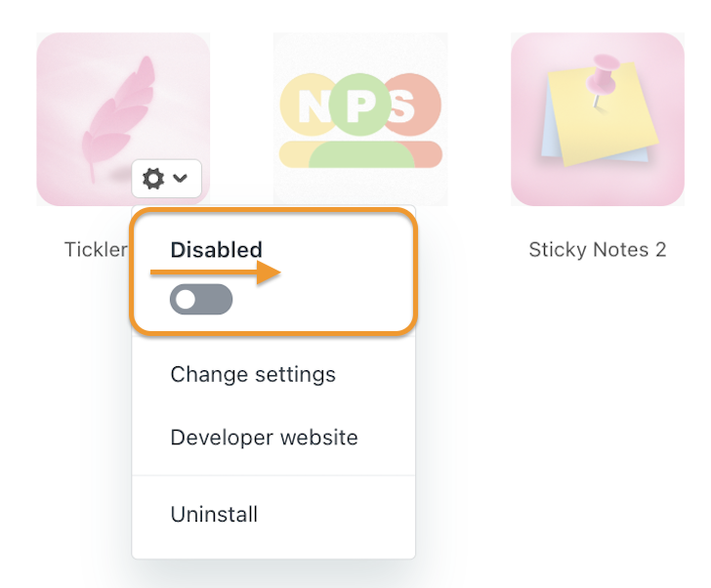Select Change settings from the menu
The height and width of the screenshot is (588, 711).
tap(253, 374)
